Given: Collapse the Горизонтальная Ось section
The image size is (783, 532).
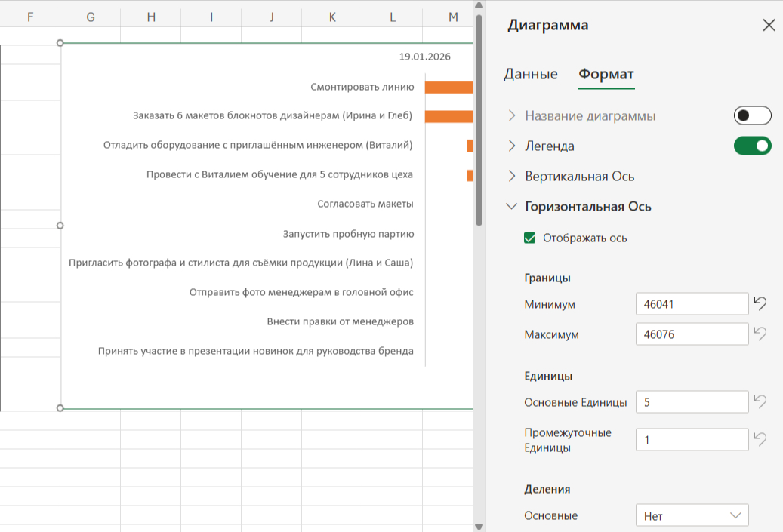Looking at the screenshot, I should point(512,207).
